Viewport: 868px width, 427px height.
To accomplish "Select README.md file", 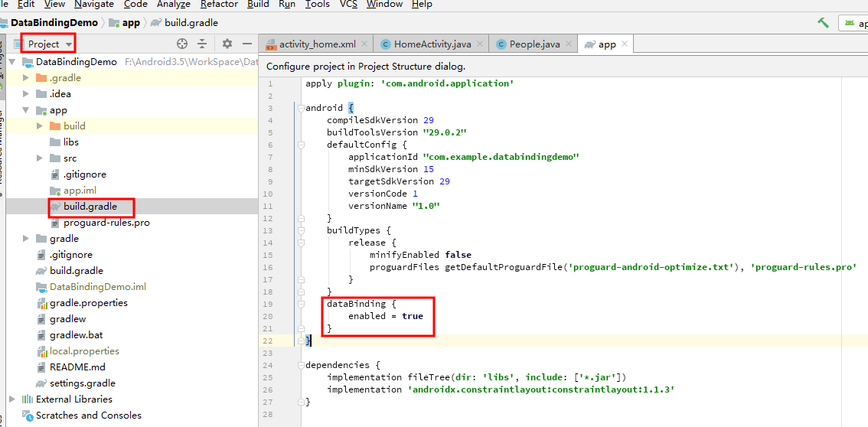I will click(x=77, y=367).
